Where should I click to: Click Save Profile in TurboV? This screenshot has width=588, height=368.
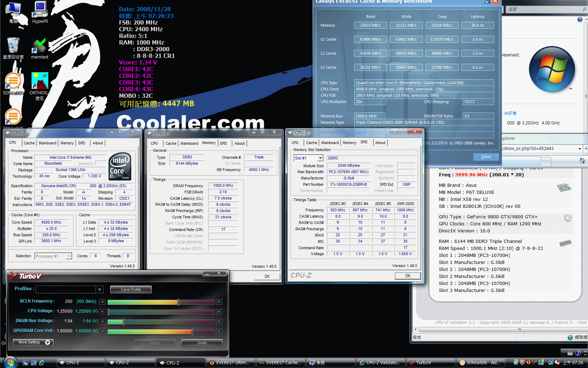click(131, 289)
